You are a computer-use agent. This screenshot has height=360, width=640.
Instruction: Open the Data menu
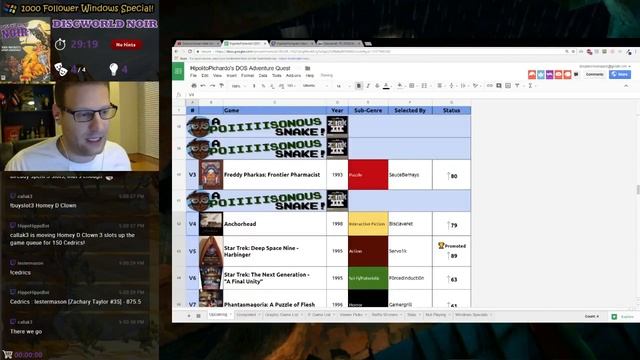click(x=263, y=76)
